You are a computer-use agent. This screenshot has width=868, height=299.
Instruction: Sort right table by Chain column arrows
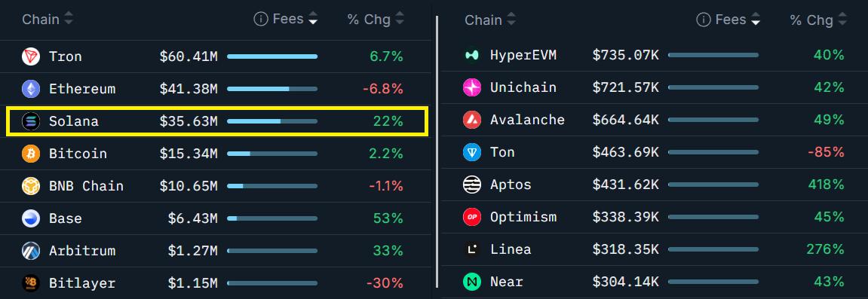point(511,20)
